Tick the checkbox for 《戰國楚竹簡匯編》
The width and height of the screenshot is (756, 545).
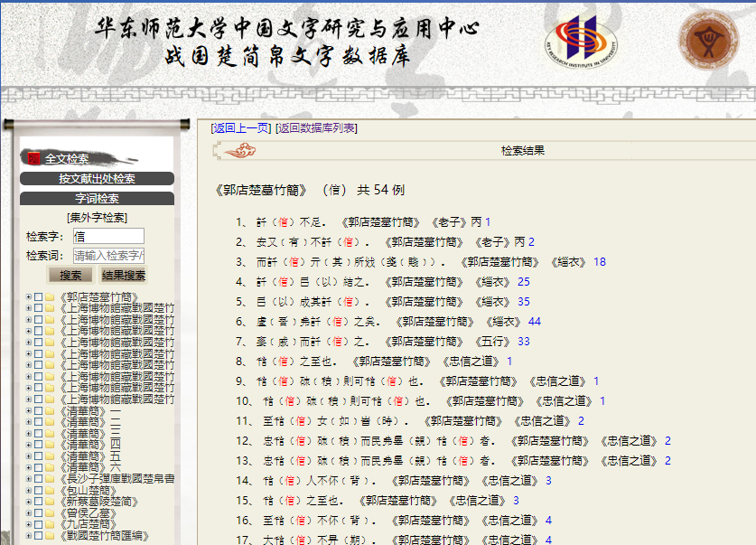coord(39,536)
